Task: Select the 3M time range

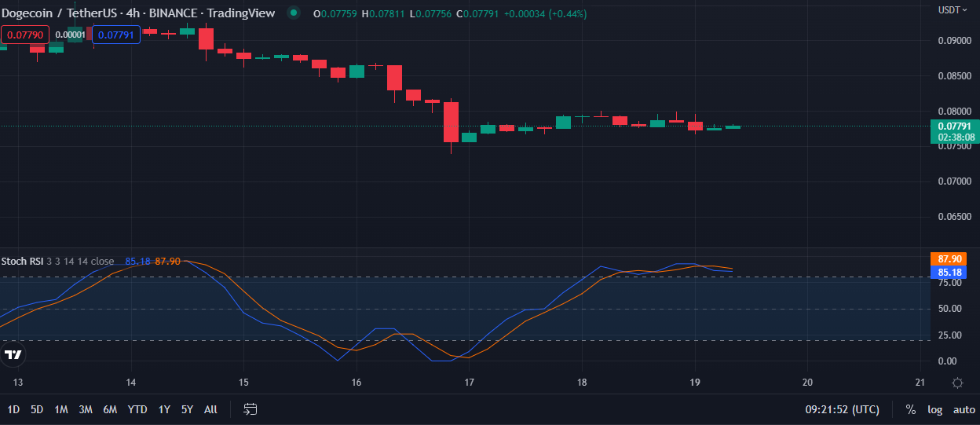Action: click(x=86, y=409)
